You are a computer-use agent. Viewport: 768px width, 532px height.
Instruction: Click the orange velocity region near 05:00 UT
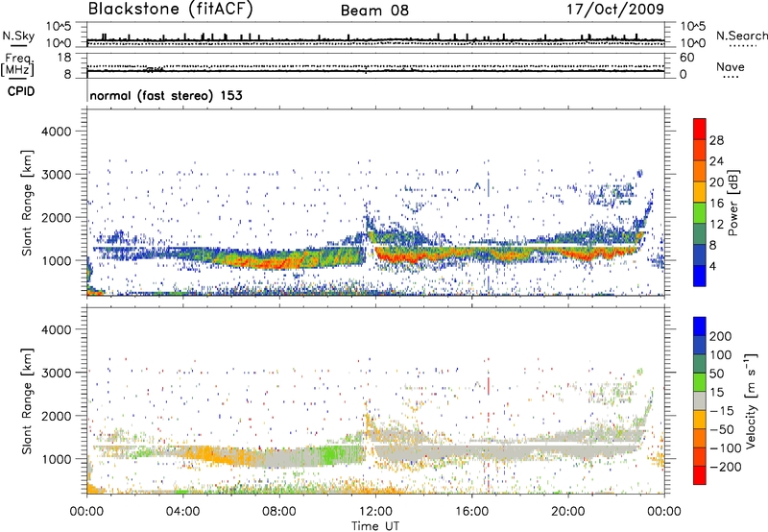click(x=208, y=453)
